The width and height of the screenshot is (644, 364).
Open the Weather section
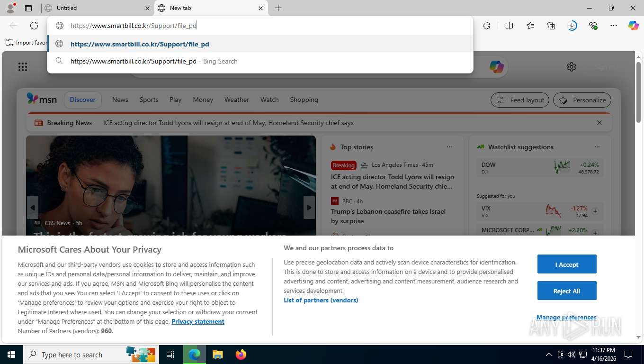click(237, 100)
